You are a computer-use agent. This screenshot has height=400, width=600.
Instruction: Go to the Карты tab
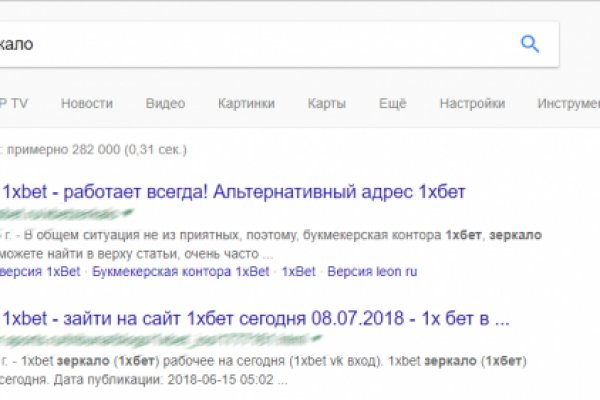327,103
